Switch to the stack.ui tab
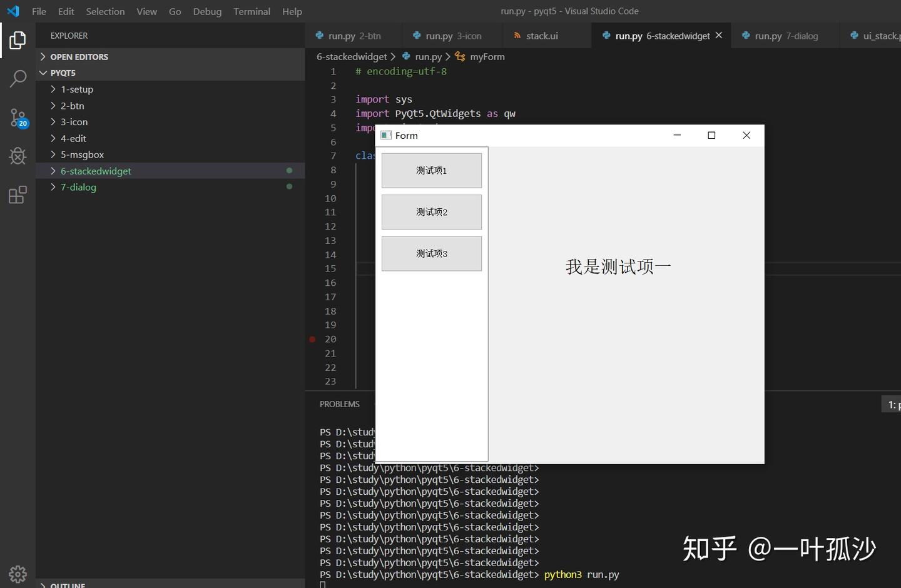 click(x=544, y=36)
